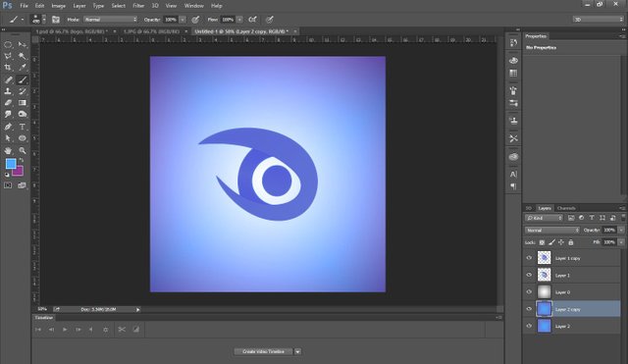Filter layers by type layers
Image resolution: width=628 pixels, height=364 pixels.
592,218
